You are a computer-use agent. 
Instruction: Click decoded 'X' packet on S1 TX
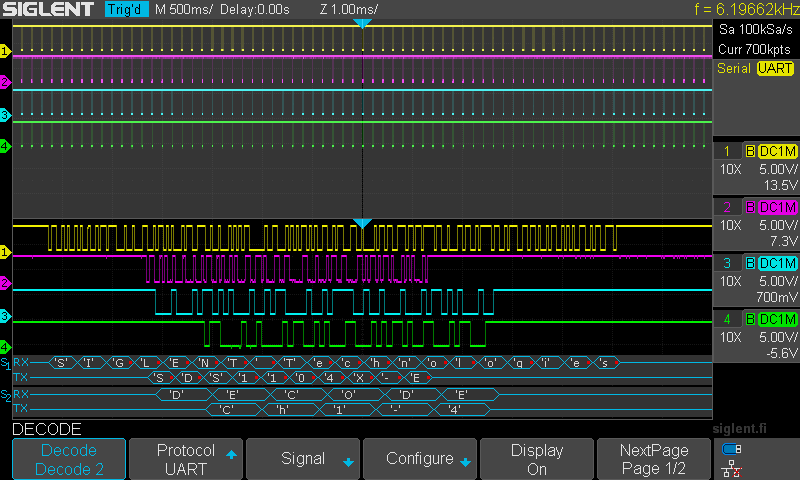(359, 378)
